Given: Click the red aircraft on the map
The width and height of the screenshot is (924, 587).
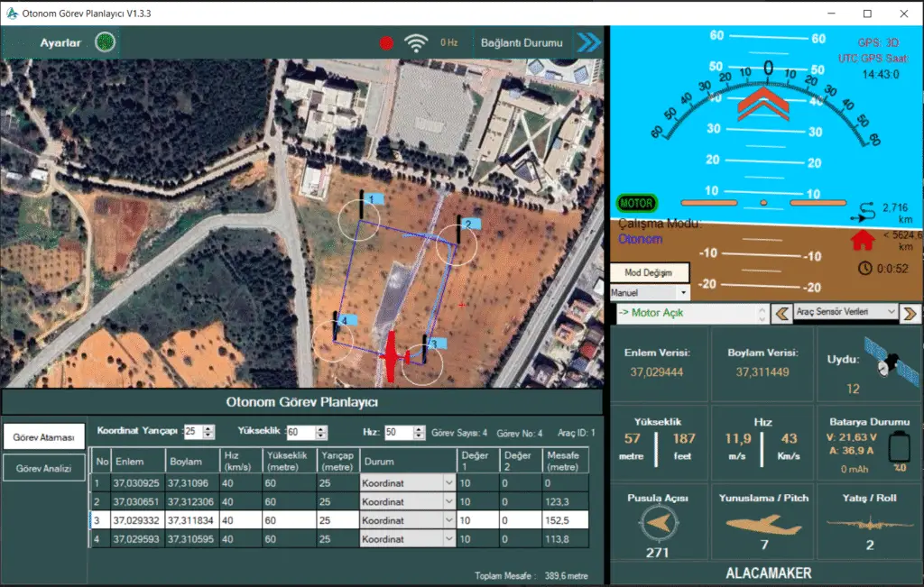Looking at the screenshot, I should [392, 357].
